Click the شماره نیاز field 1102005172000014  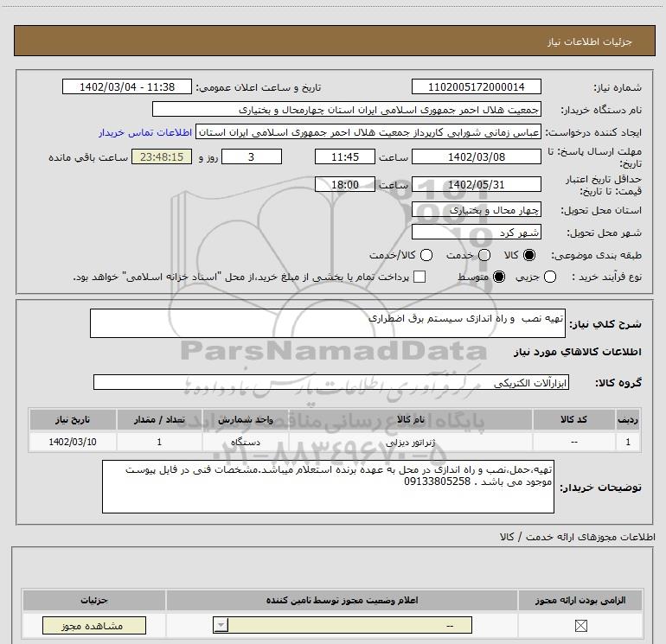point(476,87)
